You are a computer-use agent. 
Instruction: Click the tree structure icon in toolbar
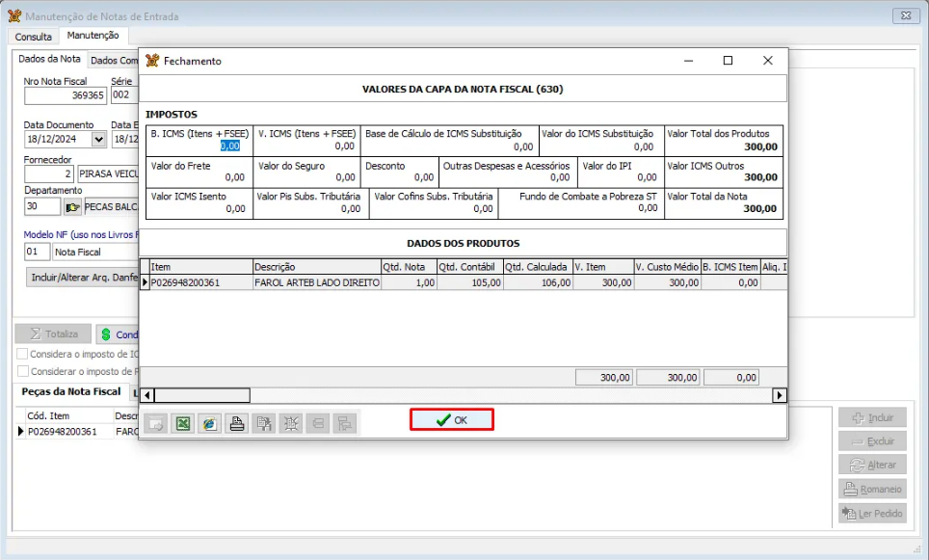[344, 423]
